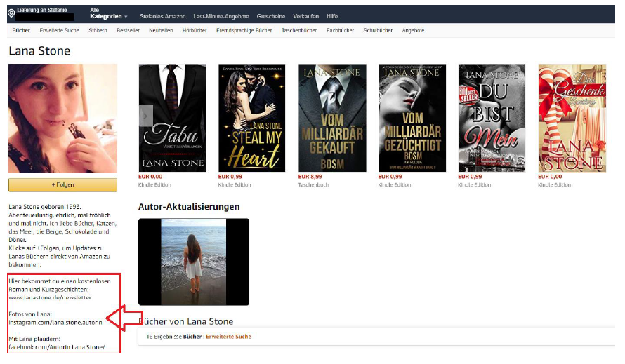
Task: Click Angebote in the subnavigation
Action: [x=413, y=30]
